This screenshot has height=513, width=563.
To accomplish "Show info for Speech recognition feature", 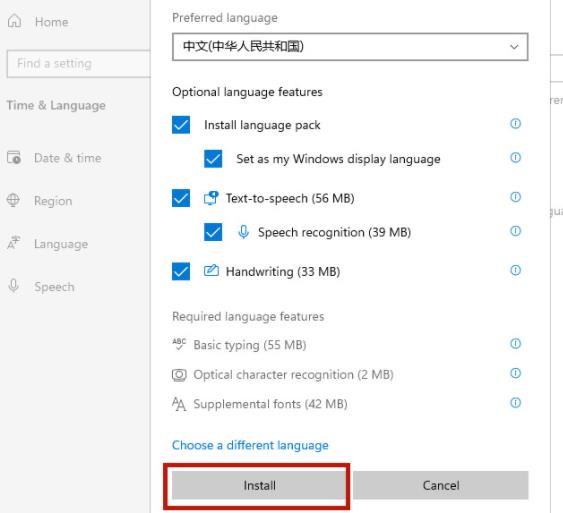I will click(x=515, y=231).
